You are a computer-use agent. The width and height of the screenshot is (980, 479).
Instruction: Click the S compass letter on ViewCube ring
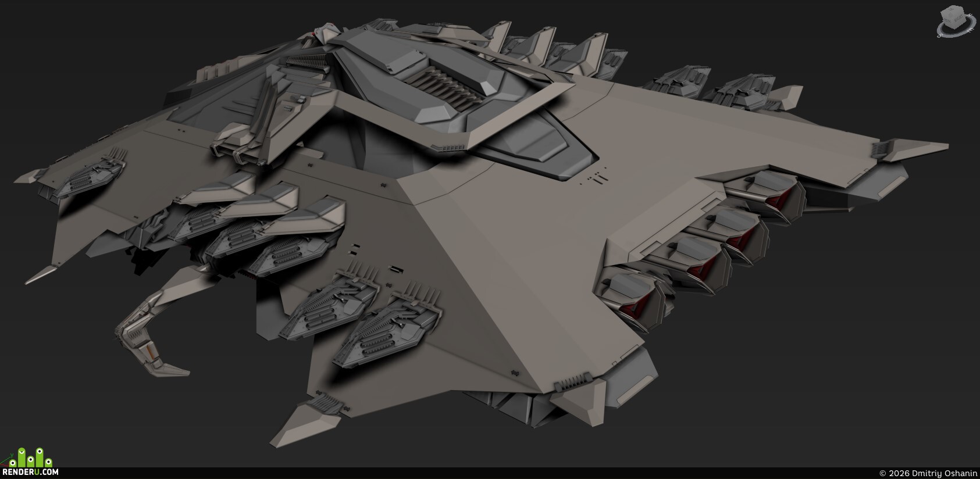coord(939,35)
